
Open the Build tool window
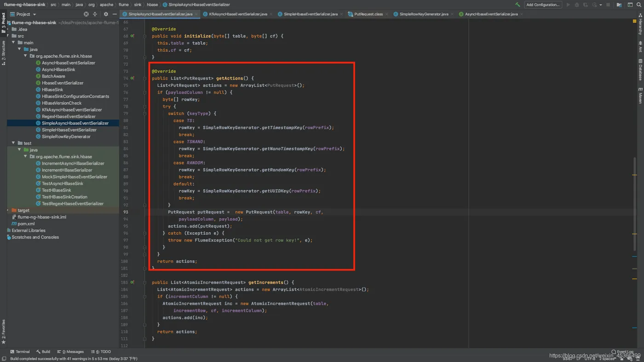point(43,351)
